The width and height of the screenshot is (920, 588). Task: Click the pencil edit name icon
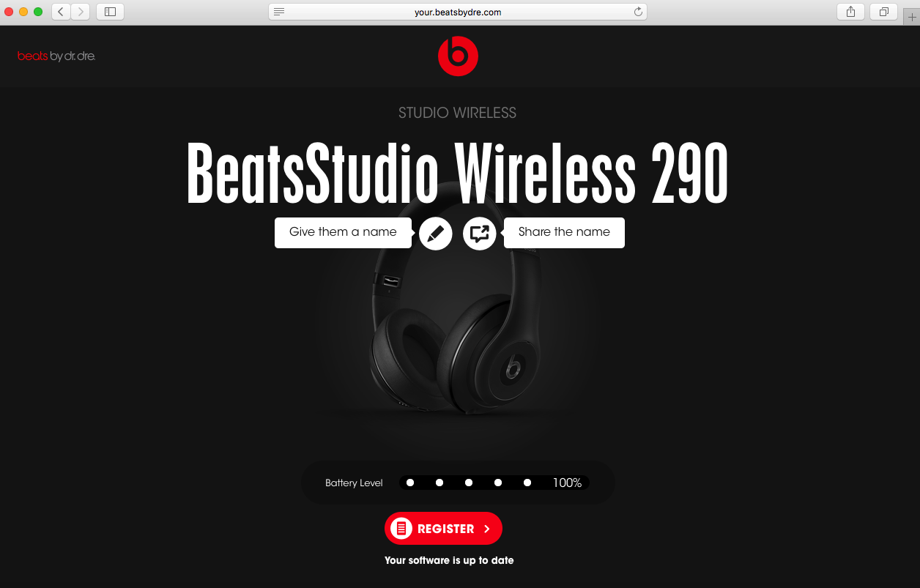pyautogui.click(x=436, y=234)
